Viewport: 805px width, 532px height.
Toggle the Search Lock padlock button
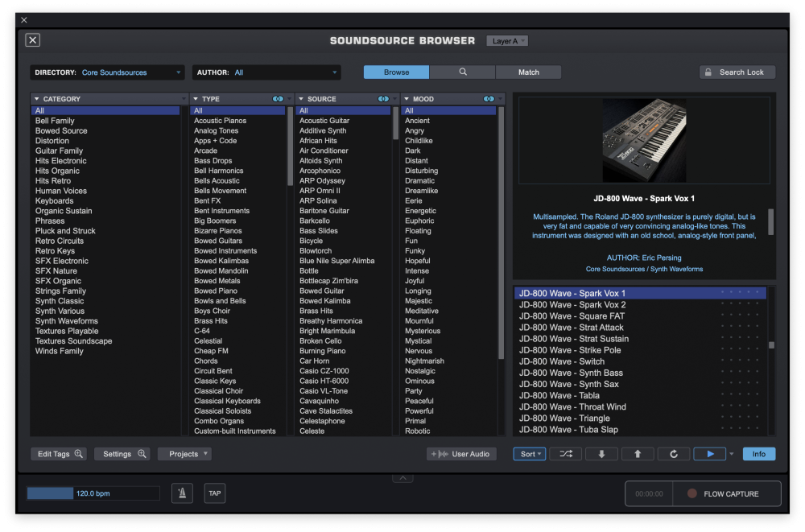pos(737,72)
